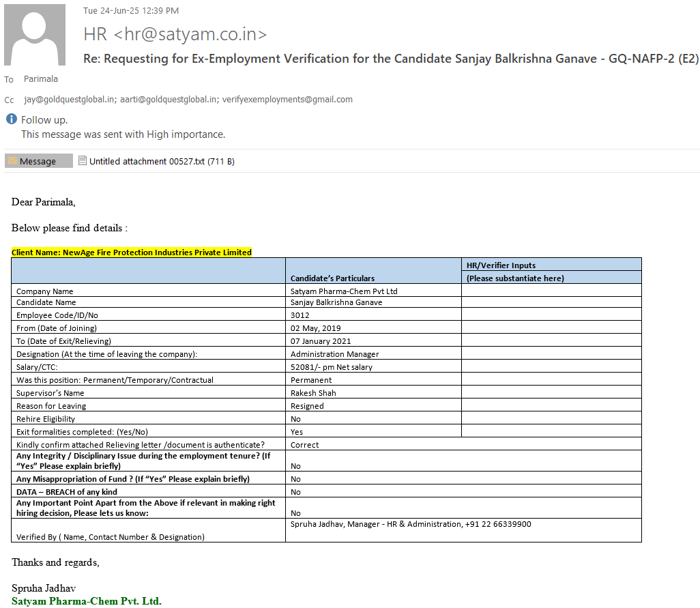The width and height of the screenshot is (700, 608).
Task: Click the envelope icon on Message button
Action: [x=12, y=161]
